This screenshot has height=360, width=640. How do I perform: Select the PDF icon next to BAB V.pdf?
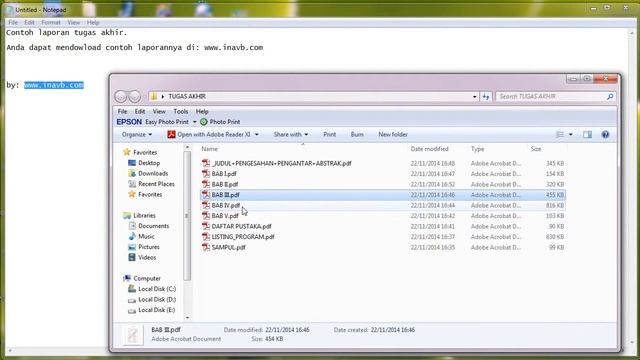(206, 216)
